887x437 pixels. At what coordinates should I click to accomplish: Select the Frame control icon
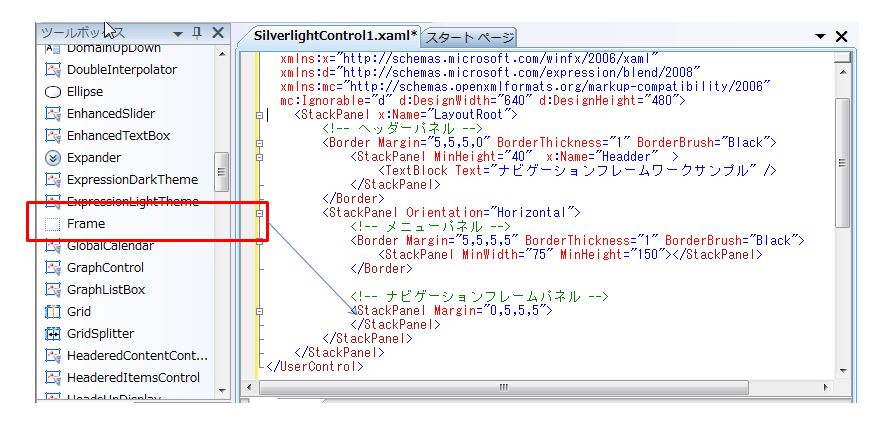[53, 224]
